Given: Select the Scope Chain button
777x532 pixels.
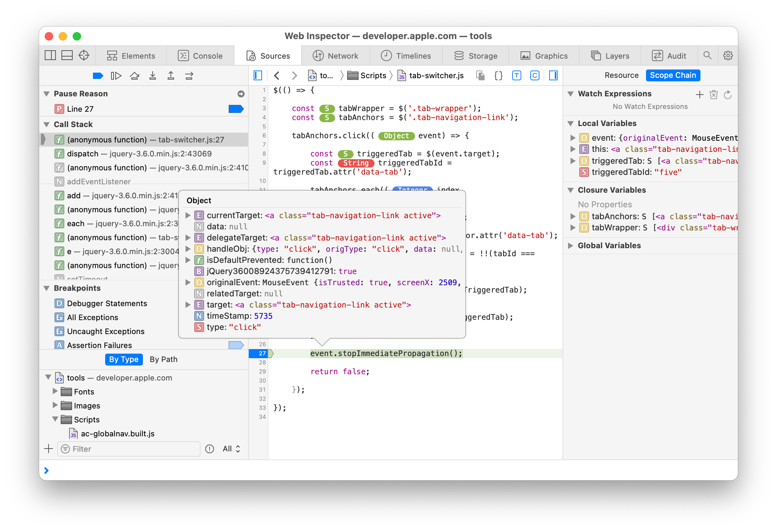Looking at the screenshot, I should point(673,75).
